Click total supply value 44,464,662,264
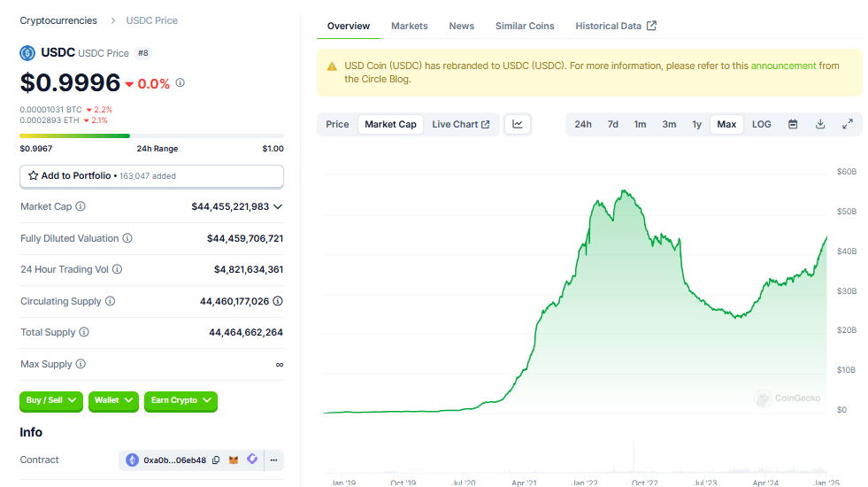 pos(246,332)
